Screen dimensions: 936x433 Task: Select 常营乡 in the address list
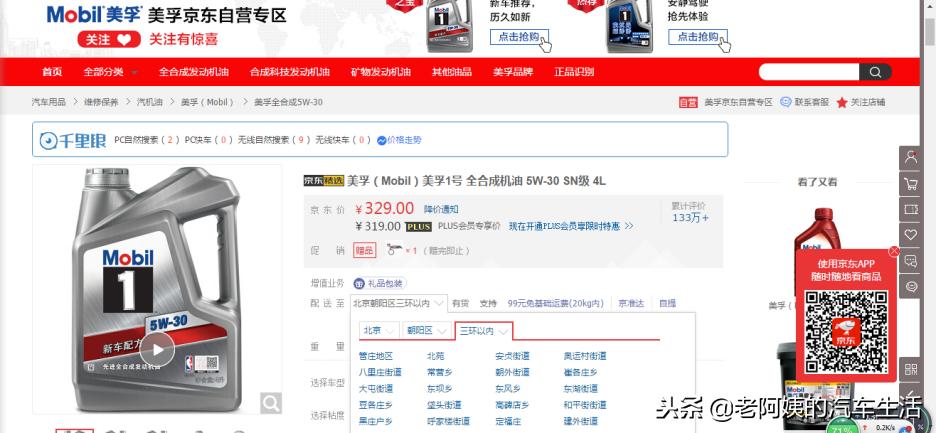[x=439, y=372]
